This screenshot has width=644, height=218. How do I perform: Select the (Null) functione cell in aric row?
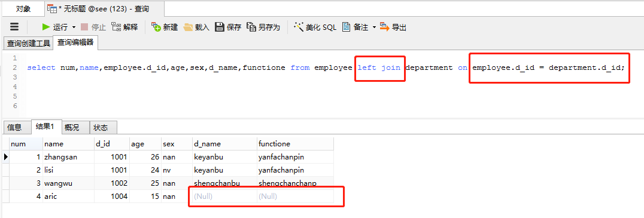(295, 196)
